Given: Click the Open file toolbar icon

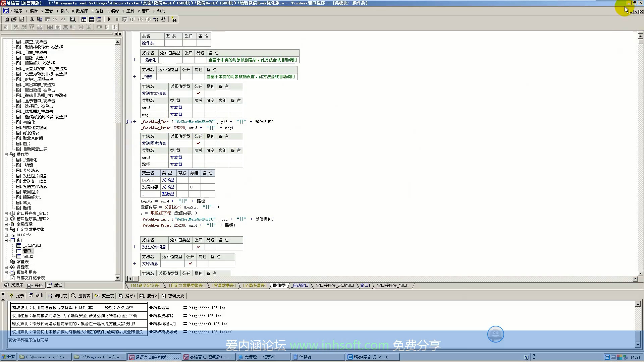Looking at the screenshot, I should [14, 19].
